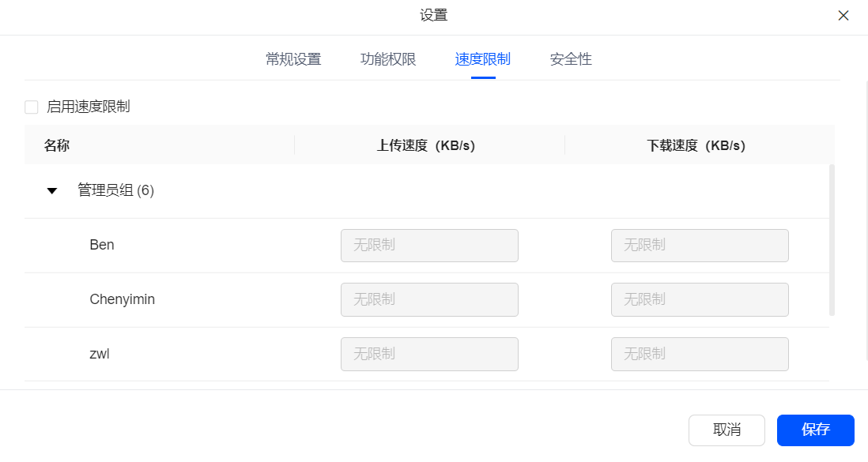Click Ben's download speed input field

click(x=700, y=245)
